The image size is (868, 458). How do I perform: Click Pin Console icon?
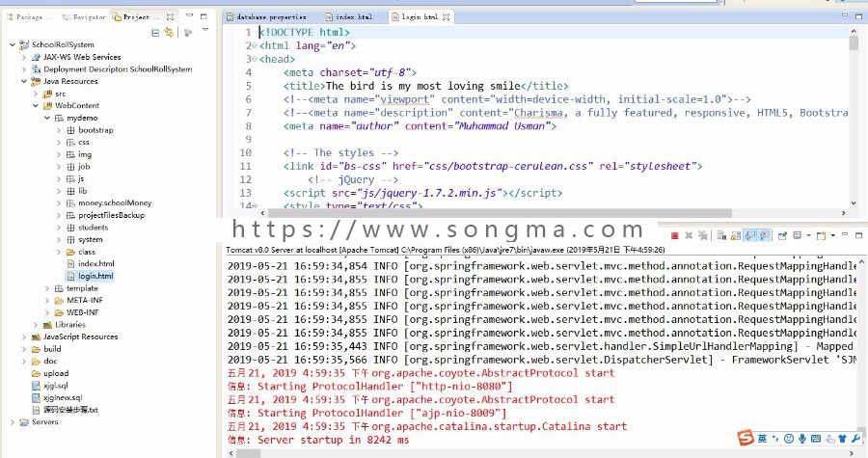pos(783,235)
